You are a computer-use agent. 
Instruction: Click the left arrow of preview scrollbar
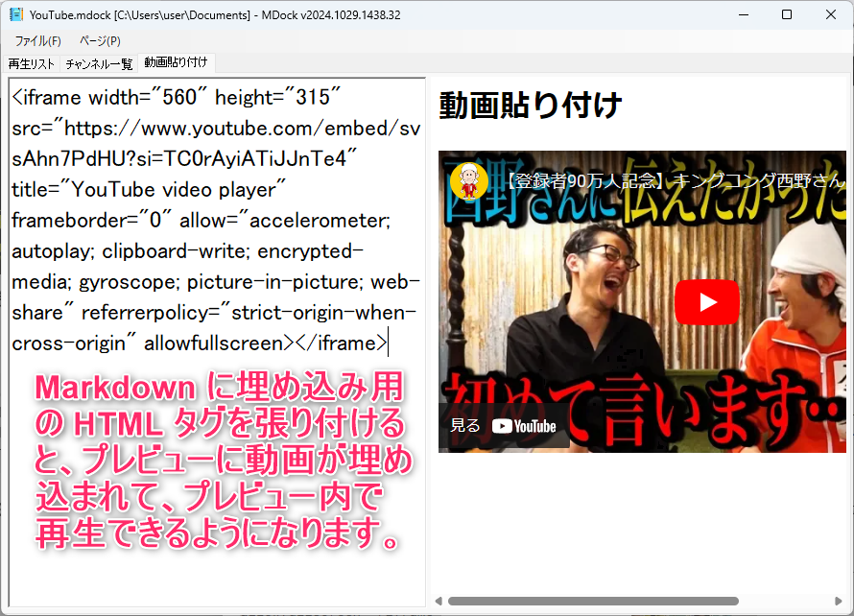point(439,601)
